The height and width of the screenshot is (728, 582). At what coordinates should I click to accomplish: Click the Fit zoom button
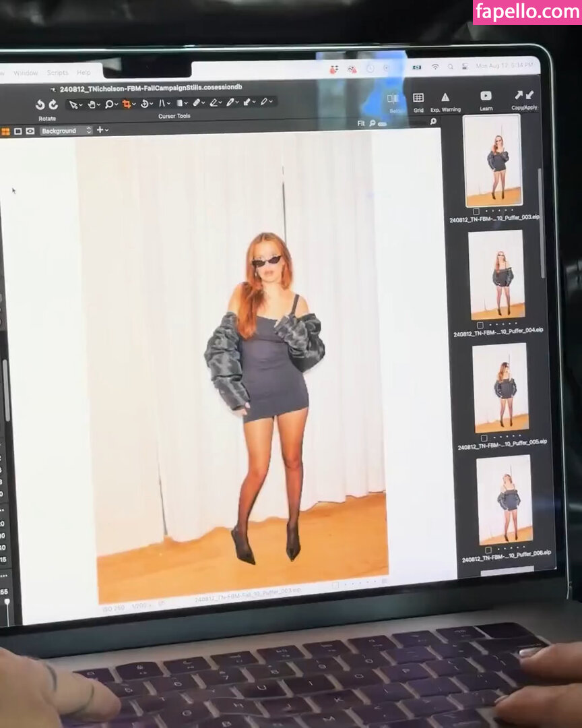click(361, 123)
